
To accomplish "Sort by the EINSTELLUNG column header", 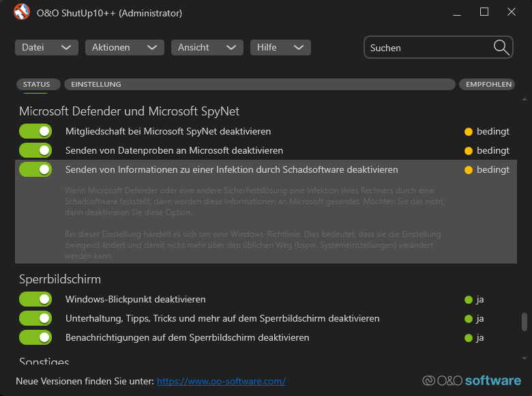I will pyautogui.click(x=260, y=84).
